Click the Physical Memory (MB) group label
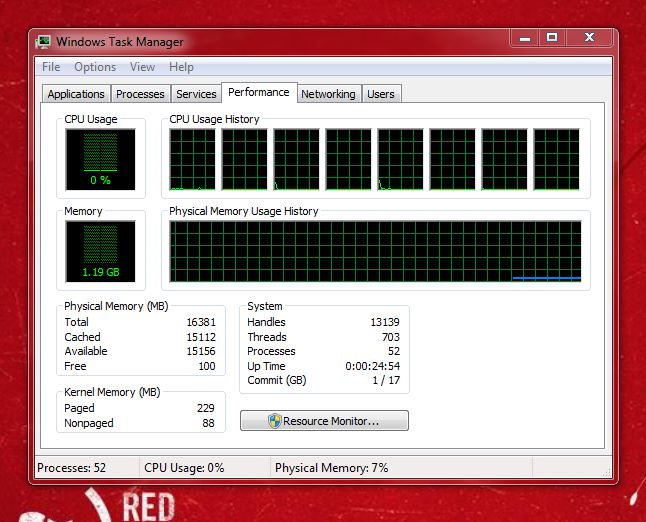The height and width of the screenshot is (522, 646). [116, 306]
